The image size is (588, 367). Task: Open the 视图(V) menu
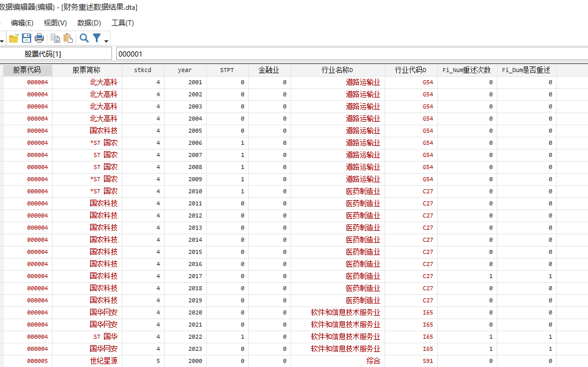coord(55,23)
